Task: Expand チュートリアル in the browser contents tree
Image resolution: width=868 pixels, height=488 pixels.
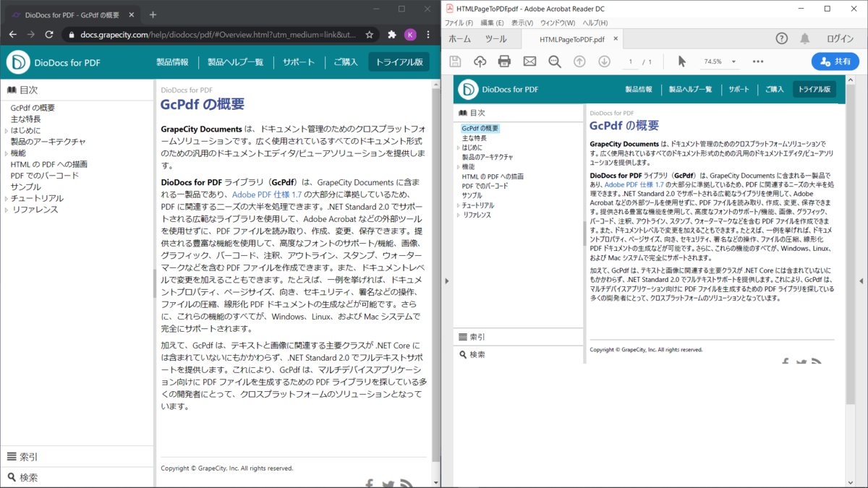Action: point(7,198)
